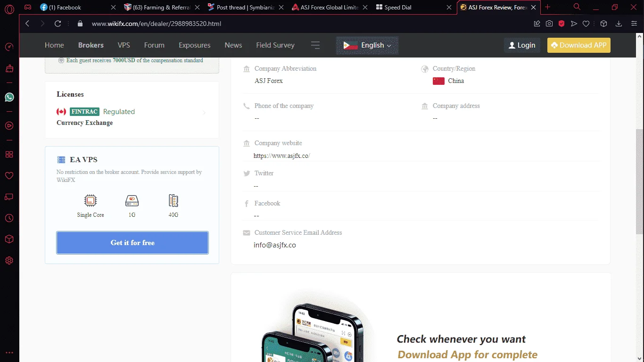
Task: Click the 'China' country text
Action: point(456,81)
